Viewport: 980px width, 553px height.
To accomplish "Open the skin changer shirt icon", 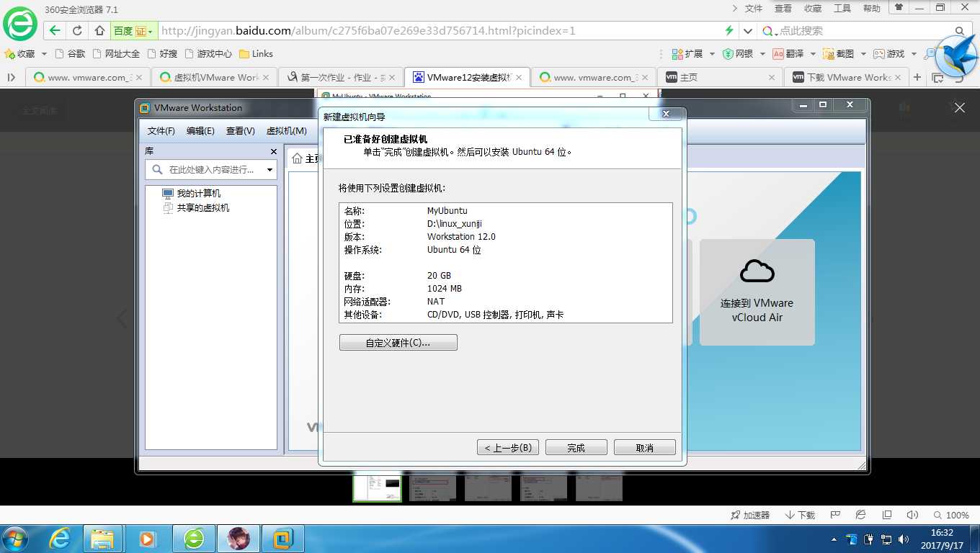I will pos(899,8).
